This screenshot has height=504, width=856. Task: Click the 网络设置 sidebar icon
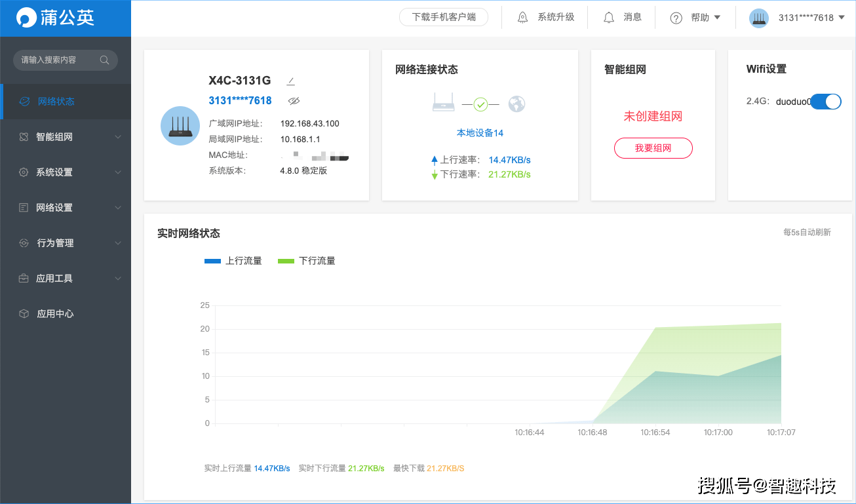click(24, 208)
